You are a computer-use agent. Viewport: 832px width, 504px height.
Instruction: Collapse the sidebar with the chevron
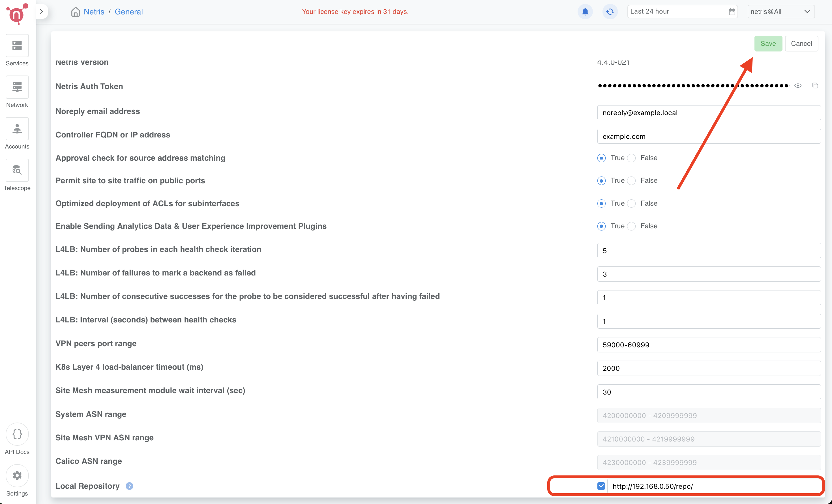point(42,11)
